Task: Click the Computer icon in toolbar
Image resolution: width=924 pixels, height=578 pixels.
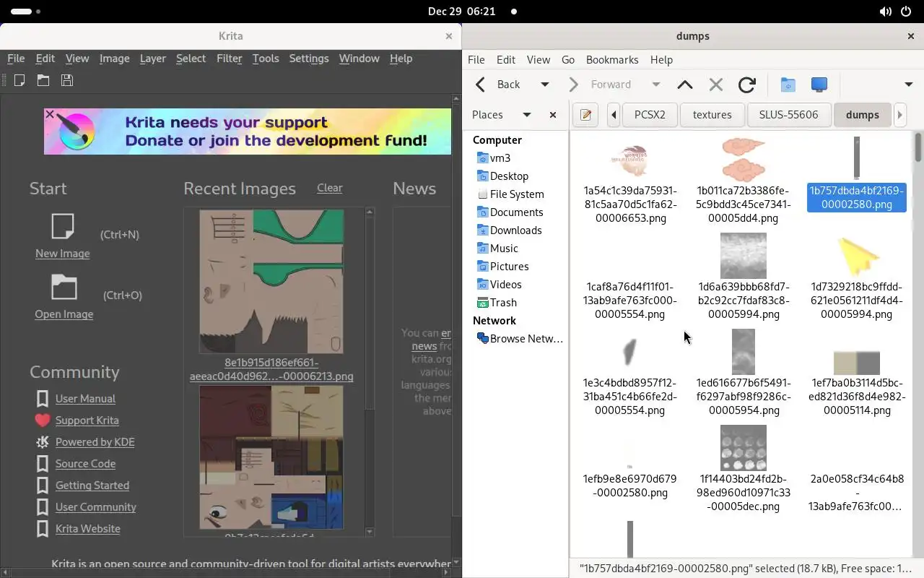Action: tap(819, 85)
